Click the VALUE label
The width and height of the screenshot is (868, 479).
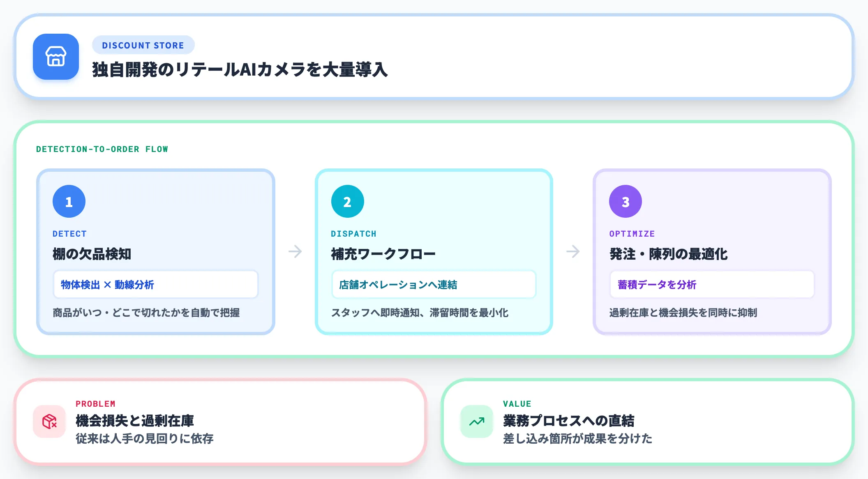517,404
